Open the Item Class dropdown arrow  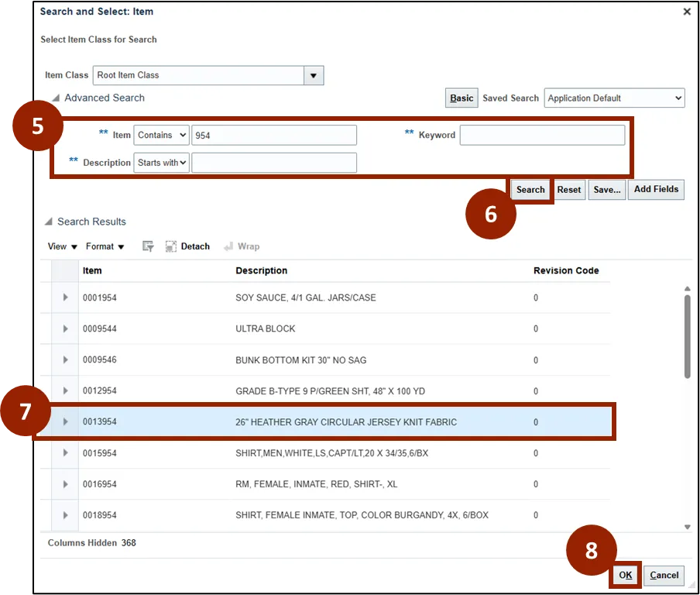click(313, 75)
